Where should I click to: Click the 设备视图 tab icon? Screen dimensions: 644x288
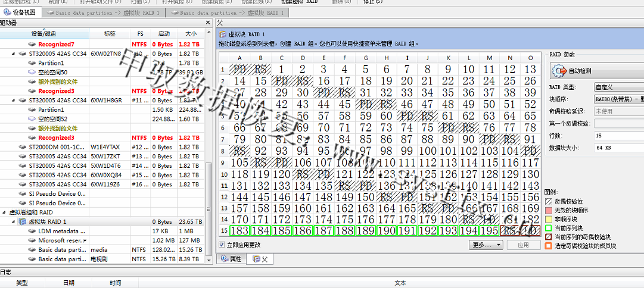7,12
